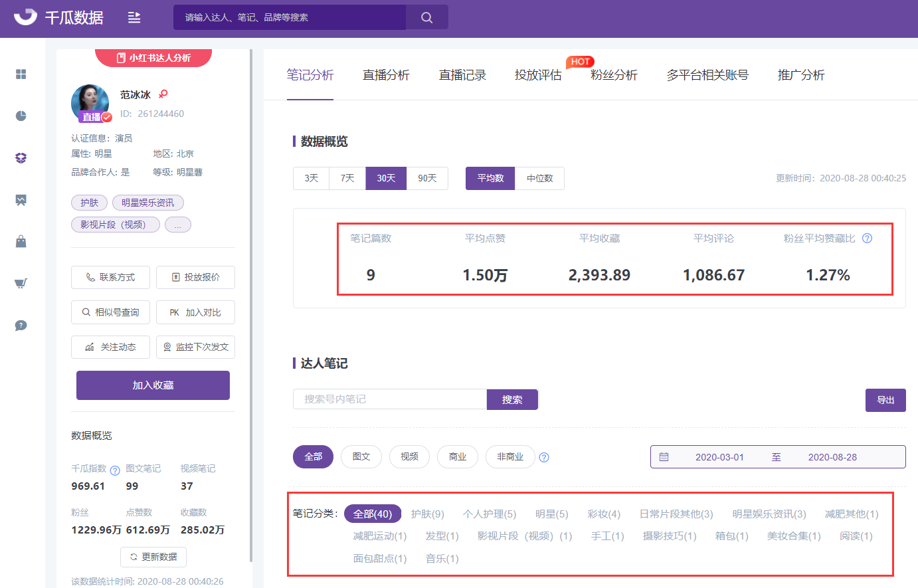
Task: Open the pie chart icon in sidebar
Action: coord(21,116)
